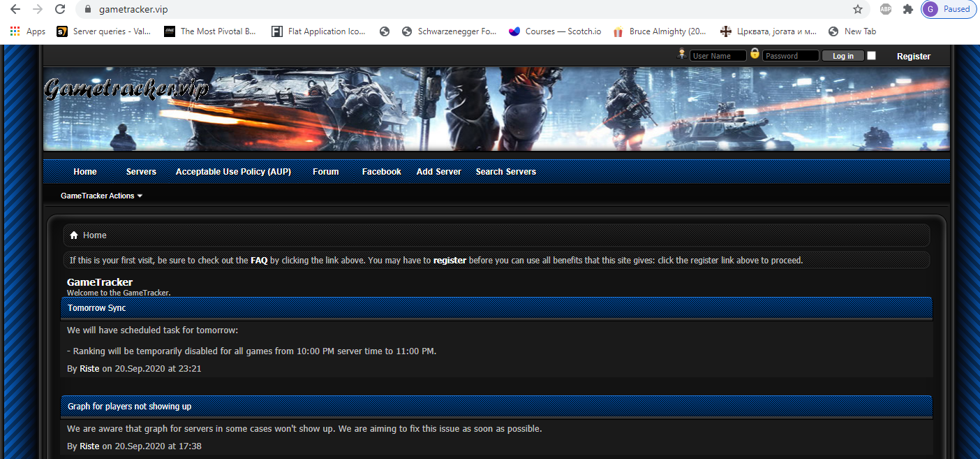The width and height of the screenshot is (980, 459).
Task: Bookmark this page with star icon
Action: point(858,9)
